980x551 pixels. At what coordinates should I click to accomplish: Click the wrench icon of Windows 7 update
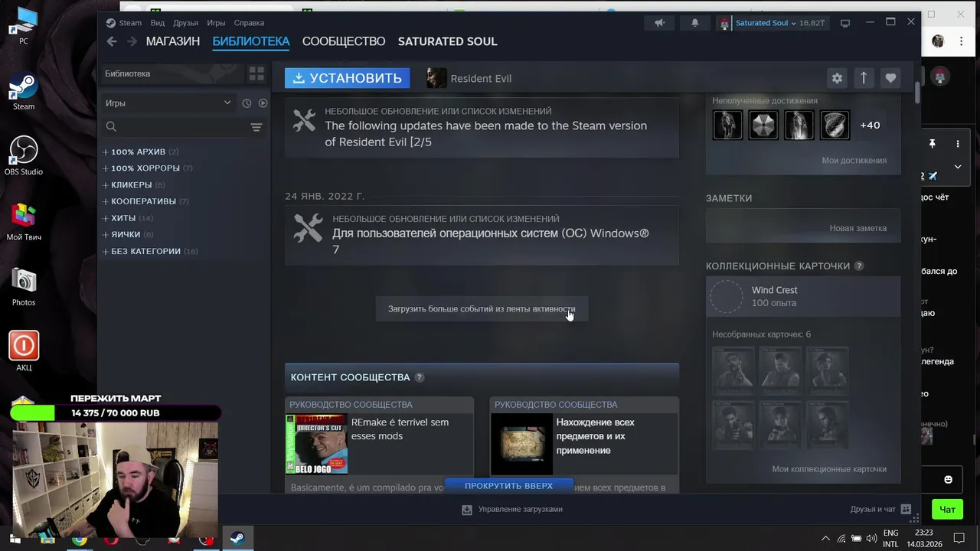tap(308, 229)
